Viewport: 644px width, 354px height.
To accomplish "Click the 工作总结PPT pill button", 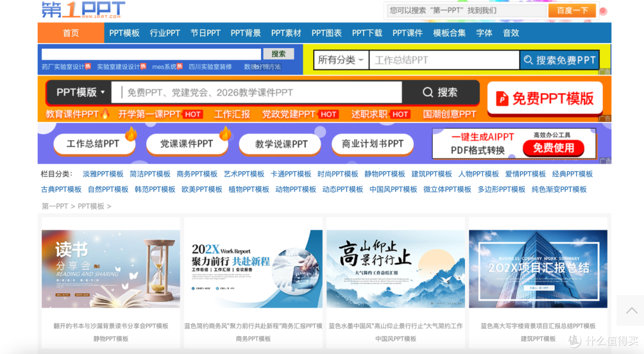I will [x=94, y=144].
